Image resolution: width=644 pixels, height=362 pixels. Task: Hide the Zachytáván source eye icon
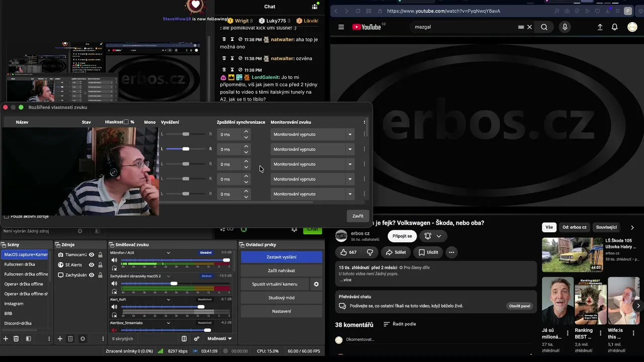tap(92, 275)
